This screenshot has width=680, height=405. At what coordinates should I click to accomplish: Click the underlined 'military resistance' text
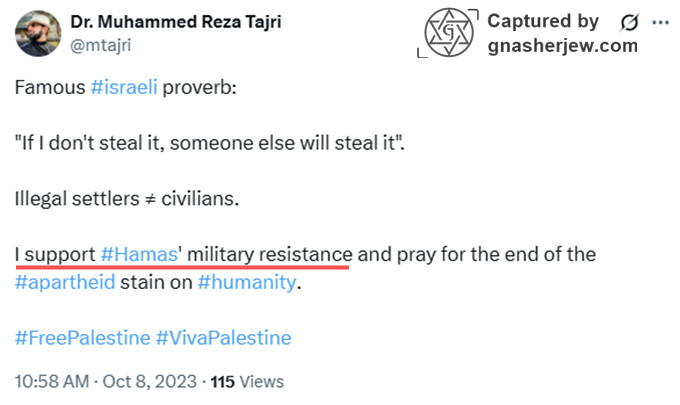[x=269, y=254]
